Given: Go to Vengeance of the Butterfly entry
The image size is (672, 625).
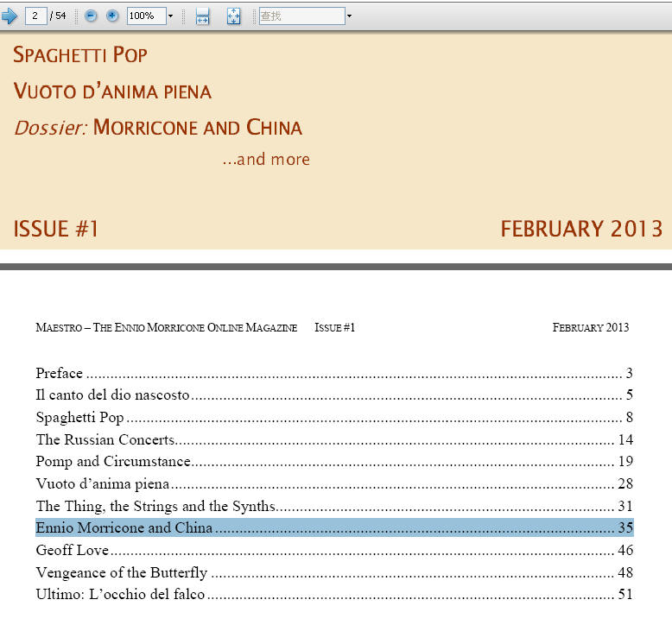Looking at the screenshot, I should [334, 572].
